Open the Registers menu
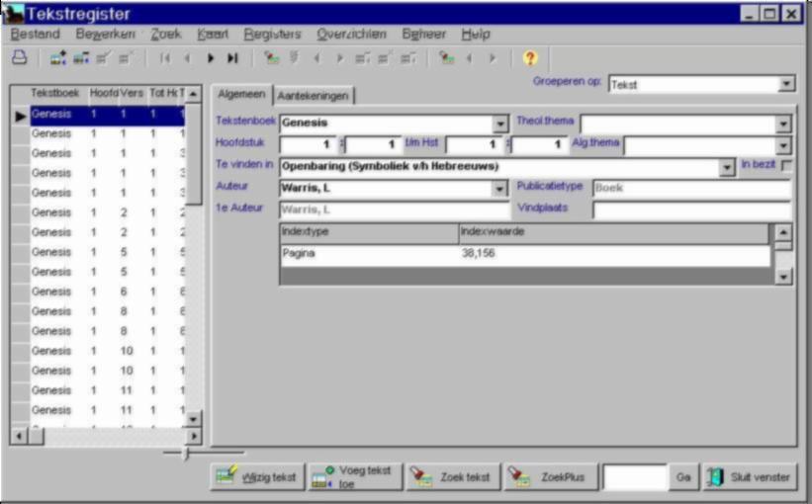812x504 pixels. click(x=272, y=34)
